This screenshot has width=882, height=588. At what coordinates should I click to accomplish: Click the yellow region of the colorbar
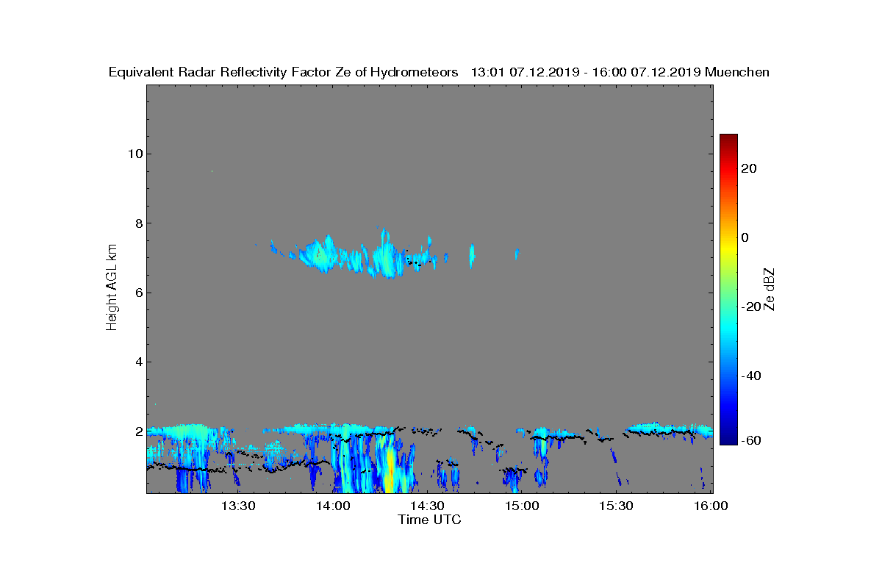pos(728,246)
